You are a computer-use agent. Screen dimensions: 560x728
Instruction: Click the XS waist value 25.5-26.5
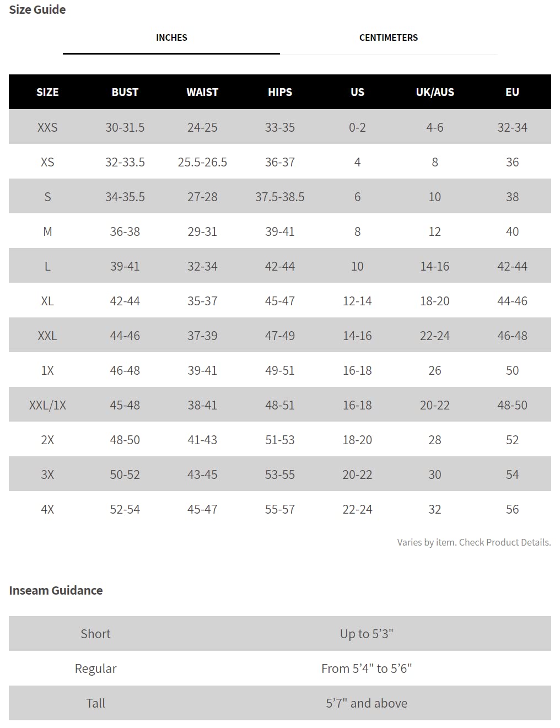[x=202, y=162]
